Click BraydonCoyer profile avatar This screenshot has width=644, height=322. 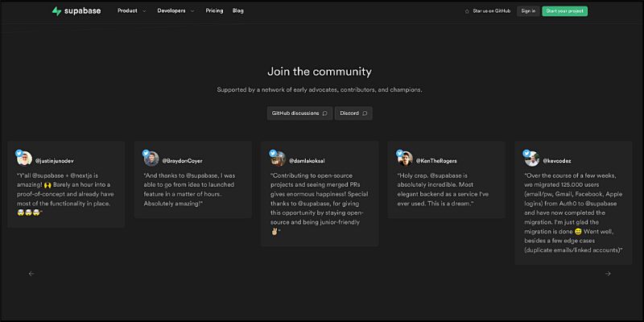tap(151, 159)
